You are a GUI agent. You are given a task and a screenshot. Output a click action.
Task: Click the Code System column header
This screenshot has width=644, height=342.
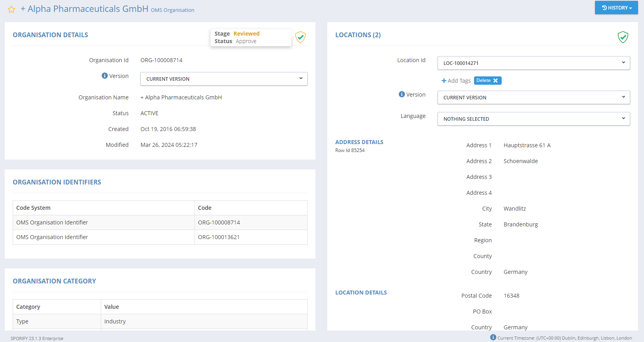(34, 208)
